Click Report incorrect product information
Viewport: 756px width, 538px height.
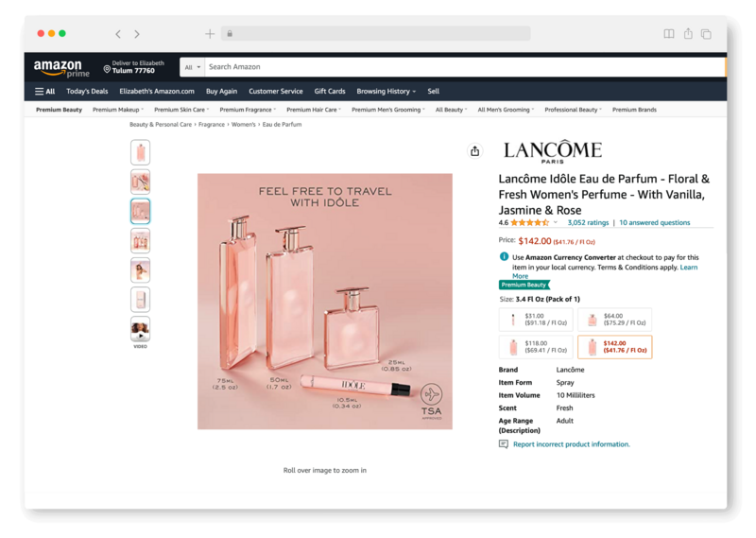point(572,443)
